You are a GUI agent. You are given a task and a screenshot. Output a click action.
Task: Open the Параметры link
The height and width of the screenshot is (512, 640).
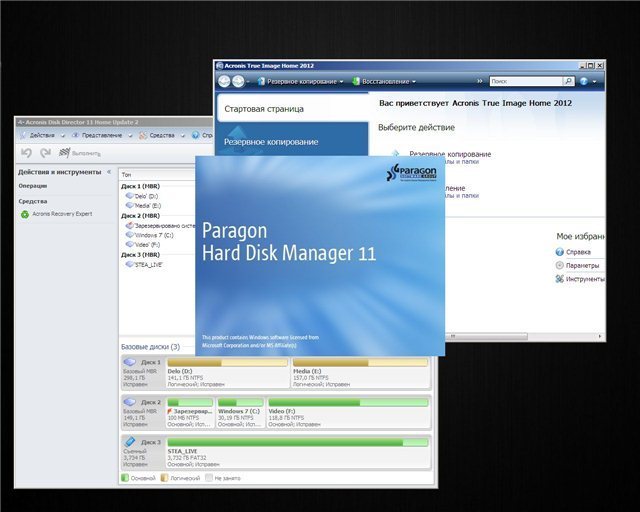click(x=582, y=265)
